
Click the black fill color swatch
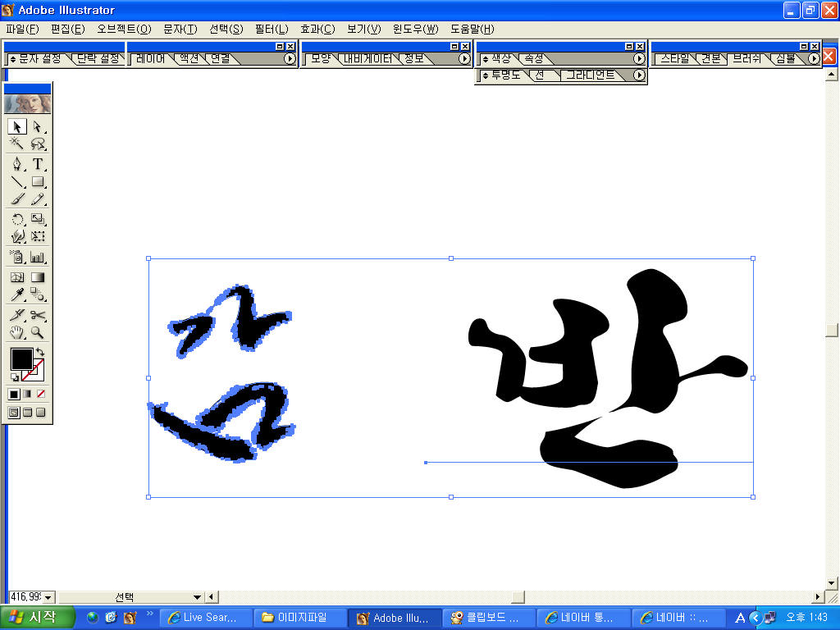[x=21, y=358]
